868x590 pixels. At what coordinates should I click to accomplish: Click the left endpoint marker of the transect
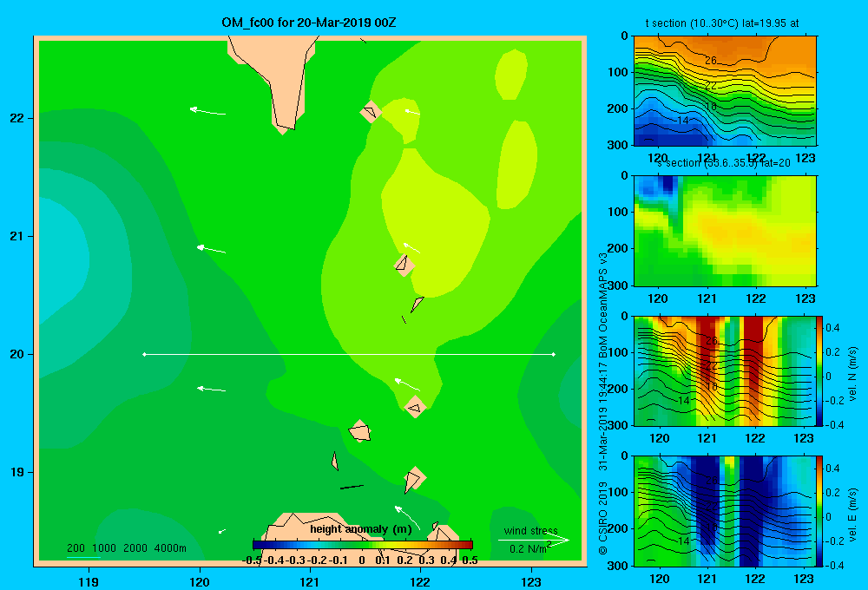[144, 354]
